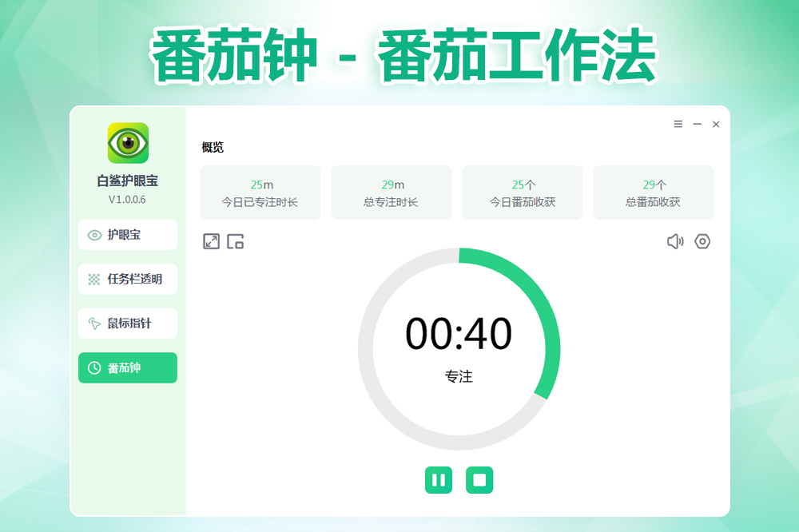799x532 pixels.
Task: Open the mini floating window mode
Action: tap(235, 241)
